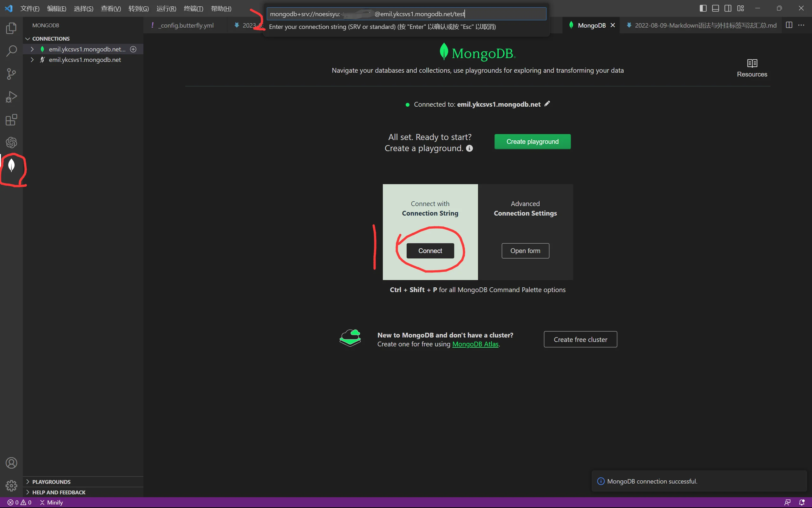812x508 pixels.
Task: Open the 终端(T) menu
Action: point(193,8)
